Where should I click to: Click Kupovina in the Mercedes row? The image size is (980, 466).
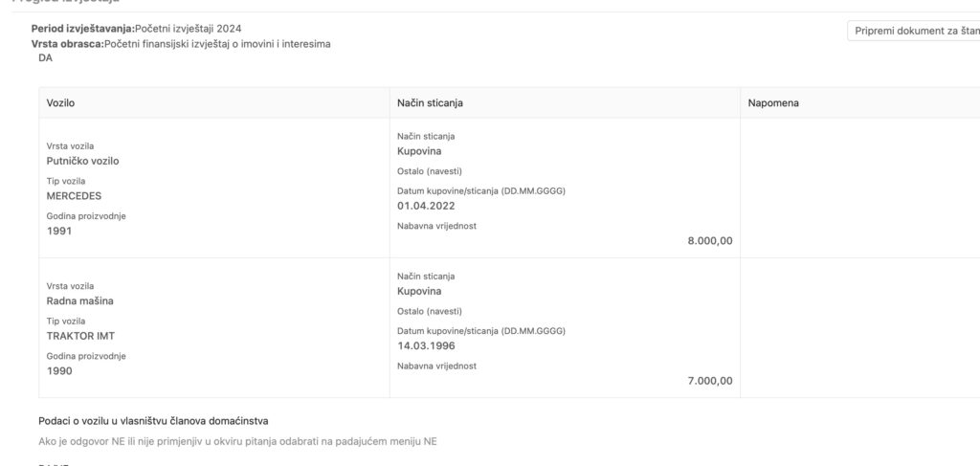point(419,151)
